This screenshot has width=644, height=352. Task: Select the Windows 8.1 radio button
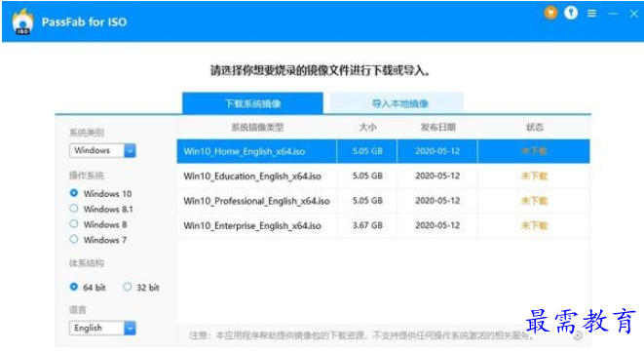coord(74,209)
